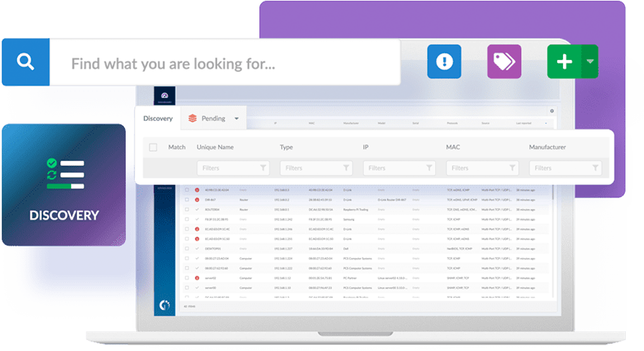Open tag management with the purple tags icon
644x351 pixels.
(x=504, y=61)
